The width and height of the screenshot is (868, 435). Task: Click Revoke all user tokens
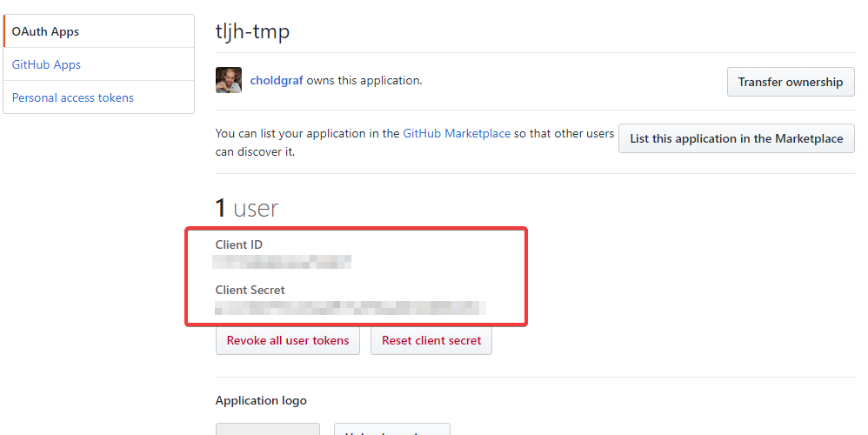[x=287, y=340]
